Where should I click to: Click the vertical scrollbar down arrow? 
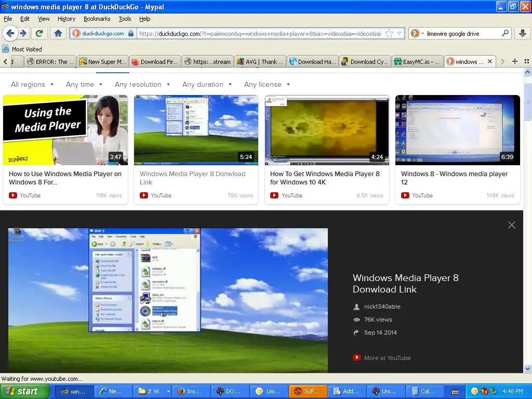(x=527, y=368)
